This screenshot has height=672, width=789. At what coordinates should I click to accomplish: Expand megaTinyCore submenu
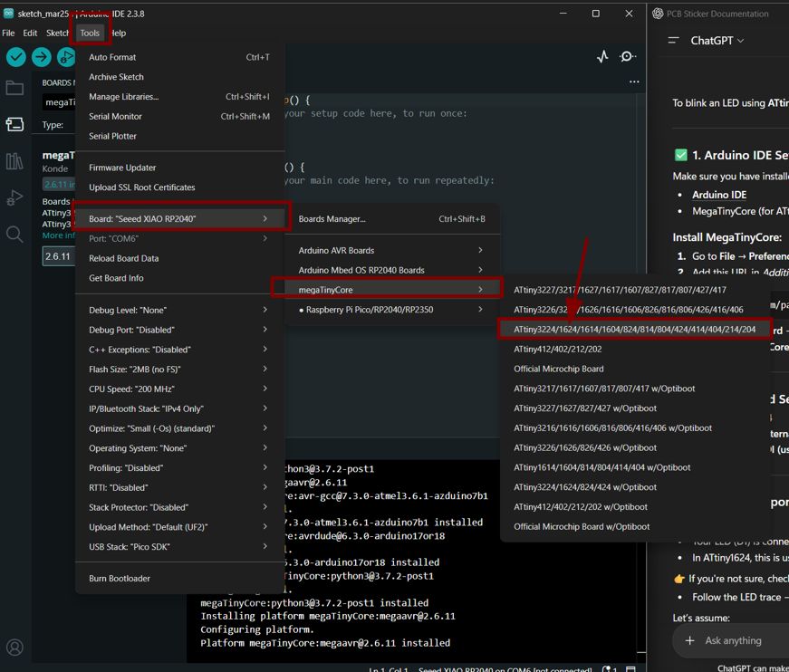(x=392, y=290)
